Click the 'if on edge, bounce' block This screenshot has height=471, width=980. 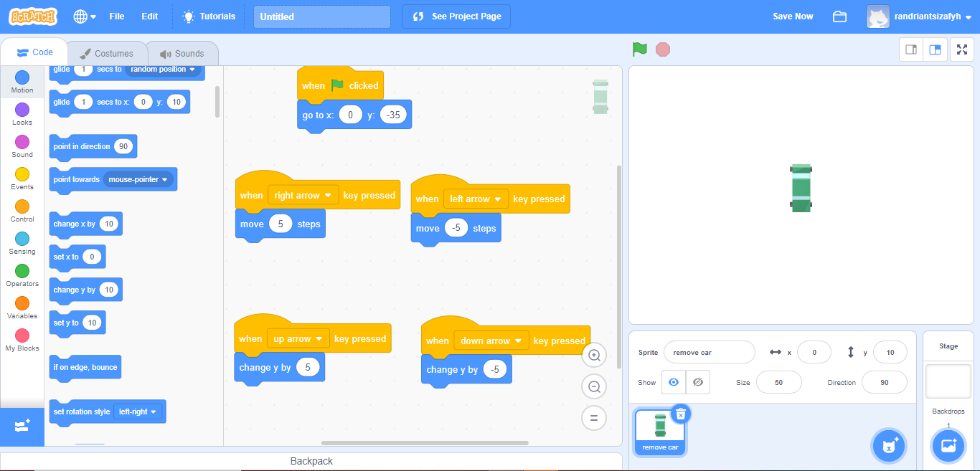pyautogui.click(x=85, y=368)
